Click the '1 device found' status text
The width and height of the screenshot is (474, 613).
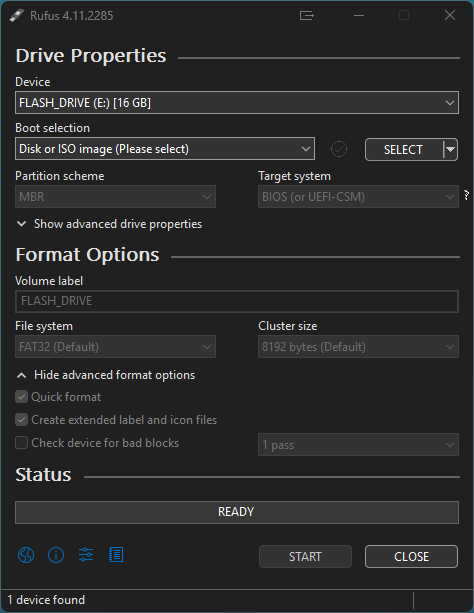46,600
